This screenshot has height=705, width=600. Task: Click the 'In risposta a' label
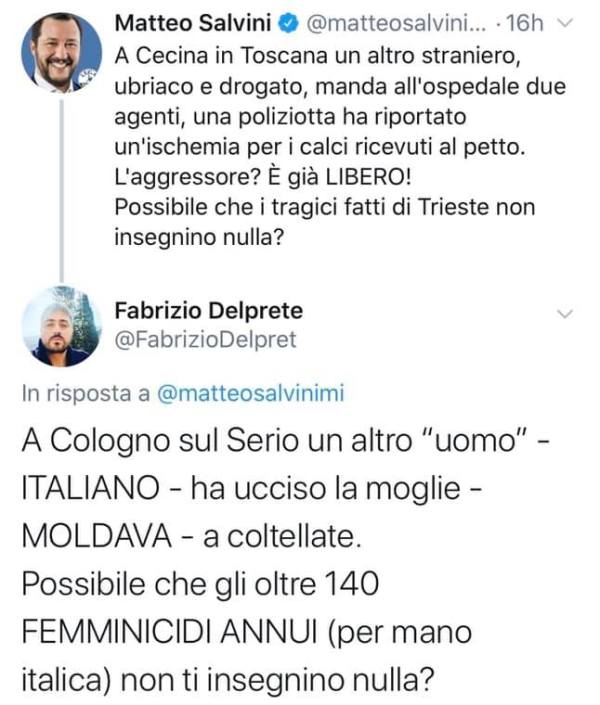pyautogui.click(x=86, y=393)
